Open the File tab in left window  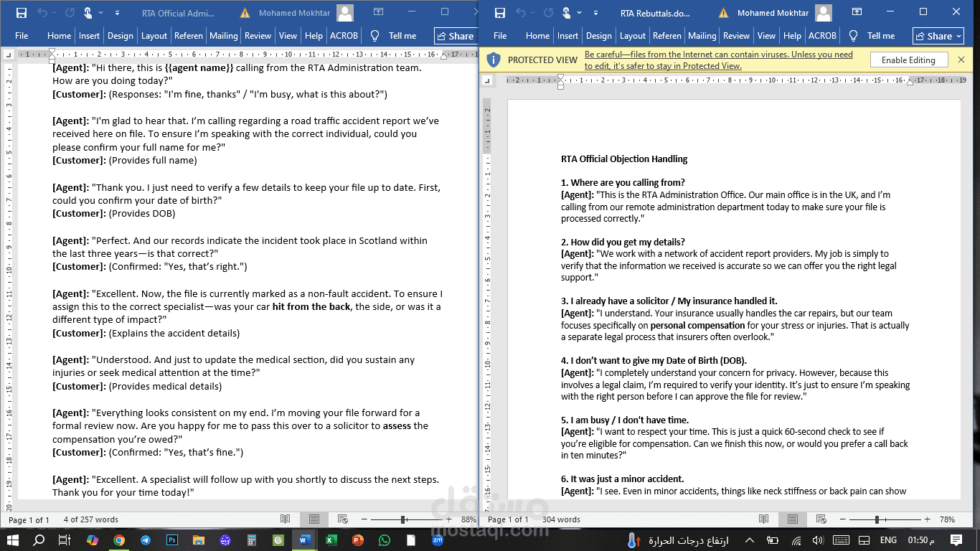coord(22,36)
